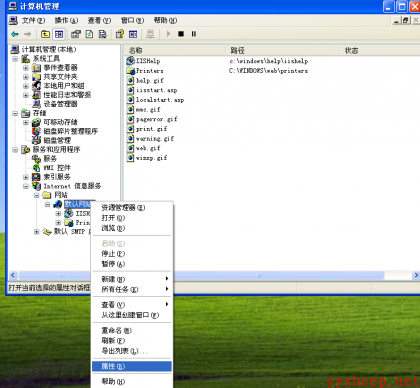
Task: Click the Forward arrow toolbar icon
Action: click(28, 34)
